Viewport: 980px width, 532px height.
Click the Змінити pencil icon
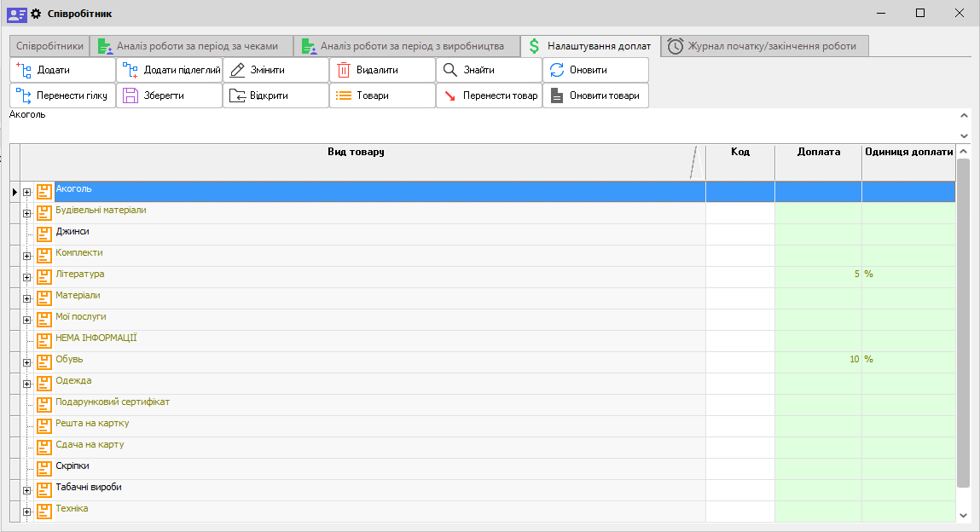[237, 70]
